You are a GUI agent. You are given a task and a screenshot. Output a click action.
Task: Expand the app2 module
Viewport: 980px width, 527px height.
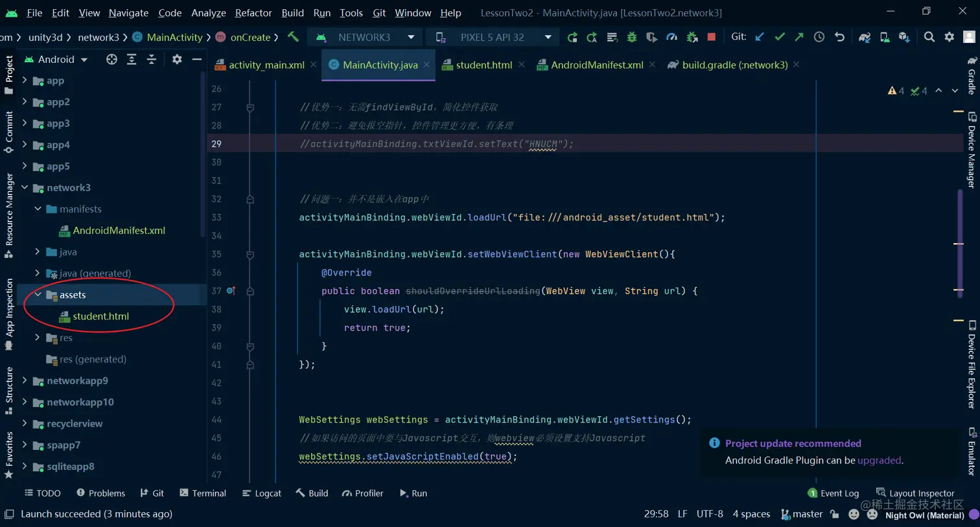coord(25,102)
